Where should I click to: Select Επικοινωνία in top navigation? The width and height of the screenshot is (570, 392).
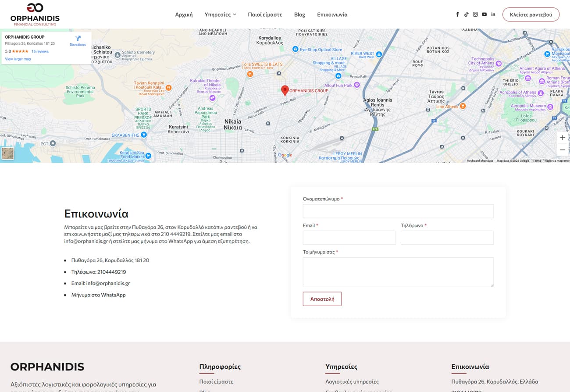pyautogui.click(x=332, y=14)
